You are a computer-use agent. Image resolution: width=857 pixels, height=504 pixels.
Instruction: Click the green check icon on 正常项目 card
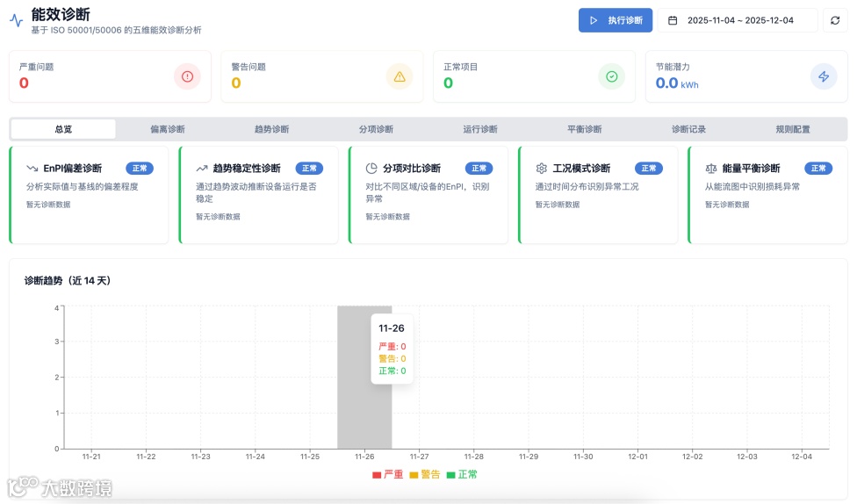[x=612, y=76]
